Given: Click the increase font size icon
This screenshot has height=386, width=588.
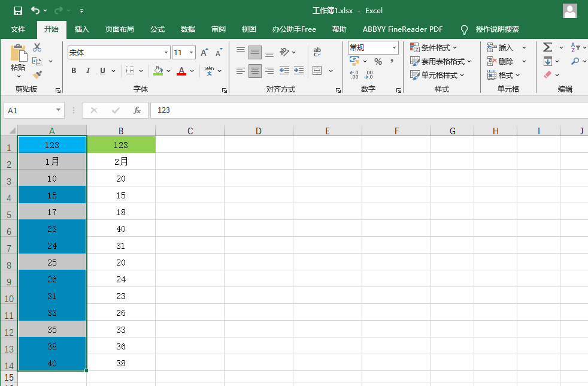Looking at the screenshot, I should pos(204,53).
